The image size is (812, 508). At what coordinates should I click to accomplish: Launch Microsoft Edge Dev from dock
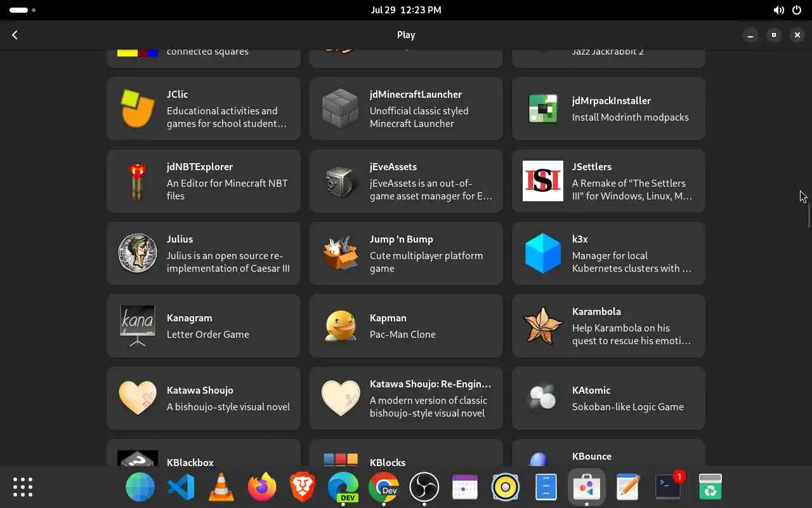(343, 487)
